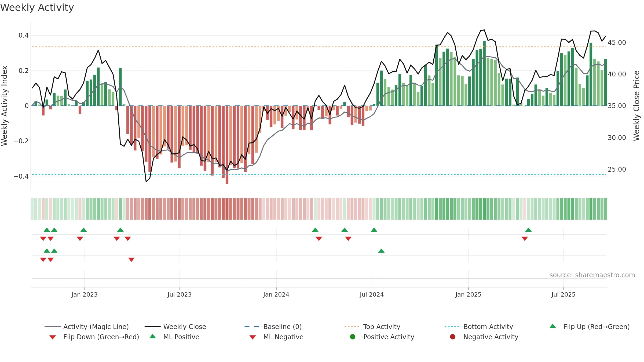Click the −0.2 activity axis label
The height and width of the screenshot is (362, 644).
(x=21, y=141)
